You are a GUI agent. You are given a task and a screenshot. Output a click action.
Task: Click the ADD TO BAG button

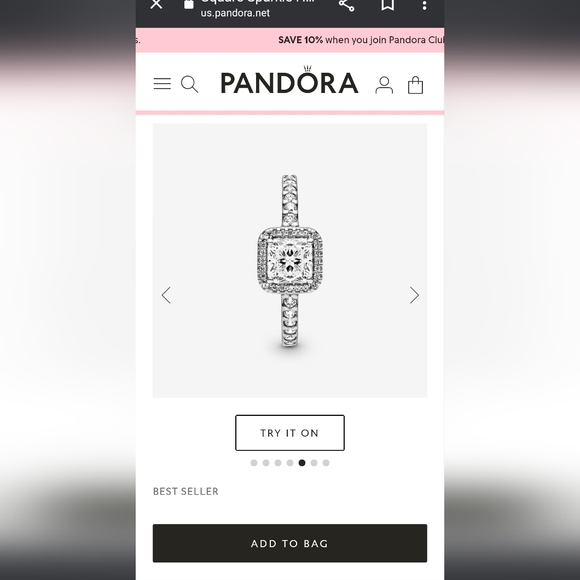click(290, 543)
